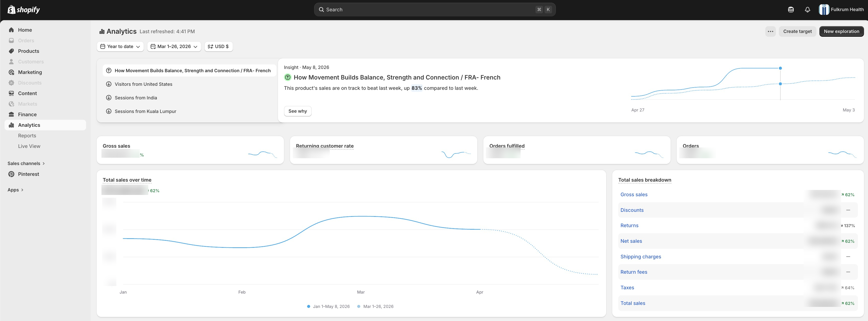Open Discounts breakdown link
The image size is (868, 321).
click(632, 210)
